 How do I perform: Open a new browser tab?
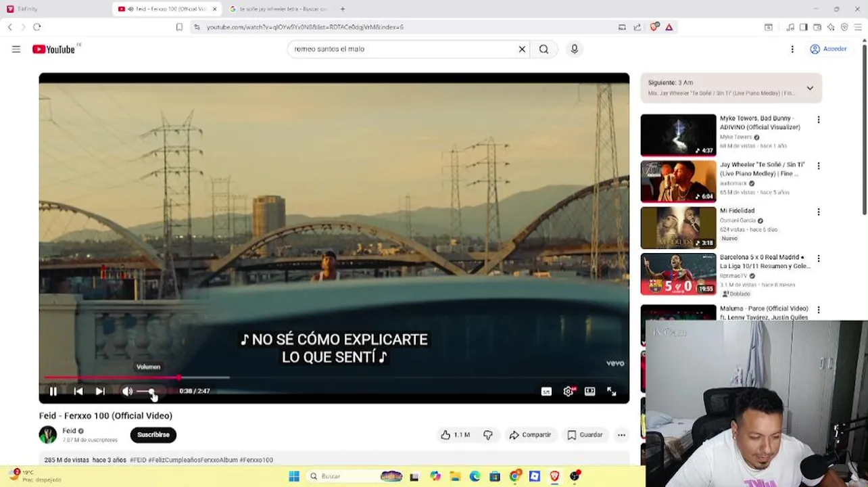(x=343, y=9)
